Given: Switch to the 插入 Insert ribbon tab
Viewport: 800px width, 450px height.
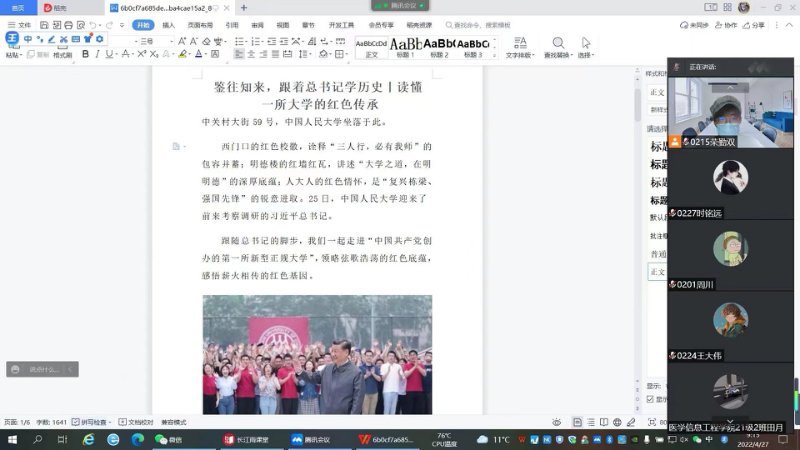Looking at the screenshot, I should pos(168,24).
